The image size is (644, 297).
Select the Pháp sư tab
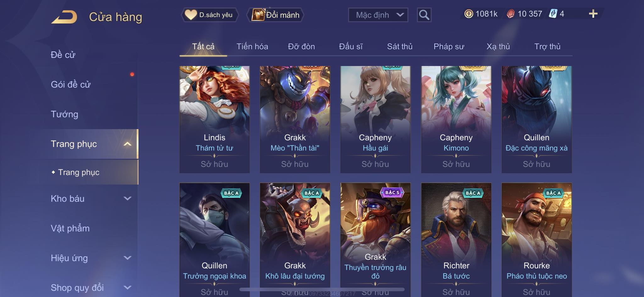(x=449, y=46)
